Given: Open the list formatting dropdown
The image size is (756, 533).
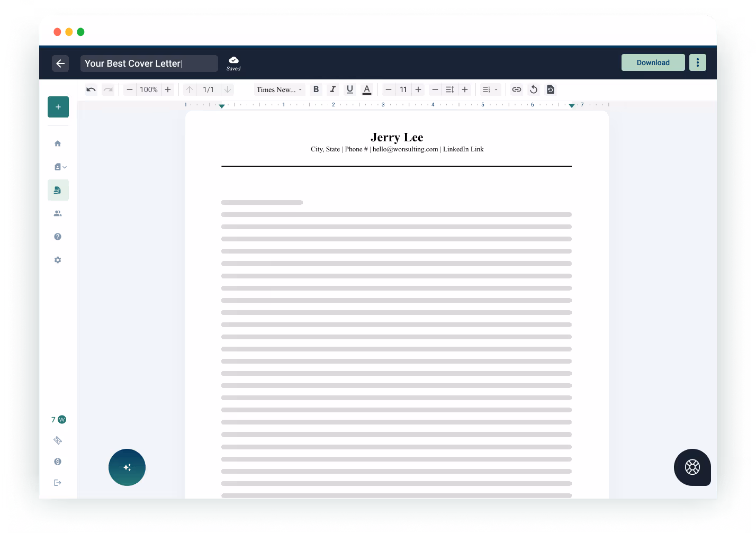Looking at the screenshot, I should pos(490,89).
